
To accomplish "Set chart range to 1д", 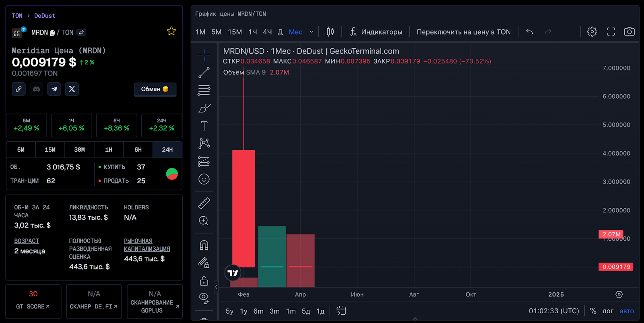I will tap(320, 311).
